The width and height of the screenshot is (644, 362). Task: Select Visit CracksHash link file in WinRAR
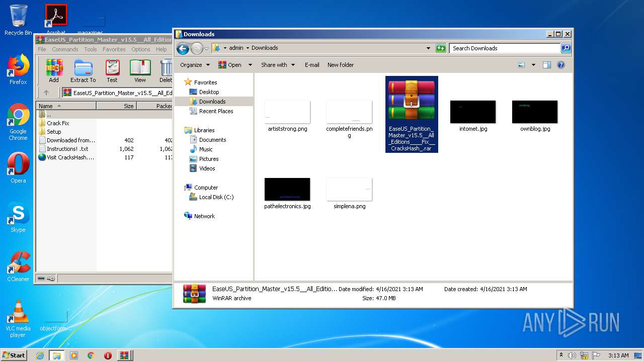click(70, 157)
